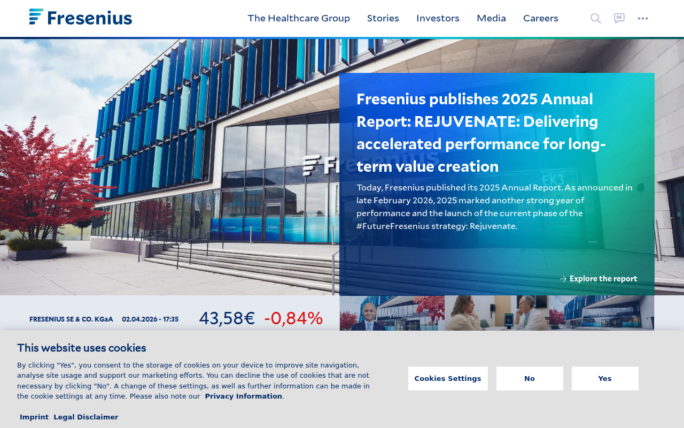The width and height of the screenshot is (684, 428).
Task: Open the Investors menu item
Action: coord(437,18)
